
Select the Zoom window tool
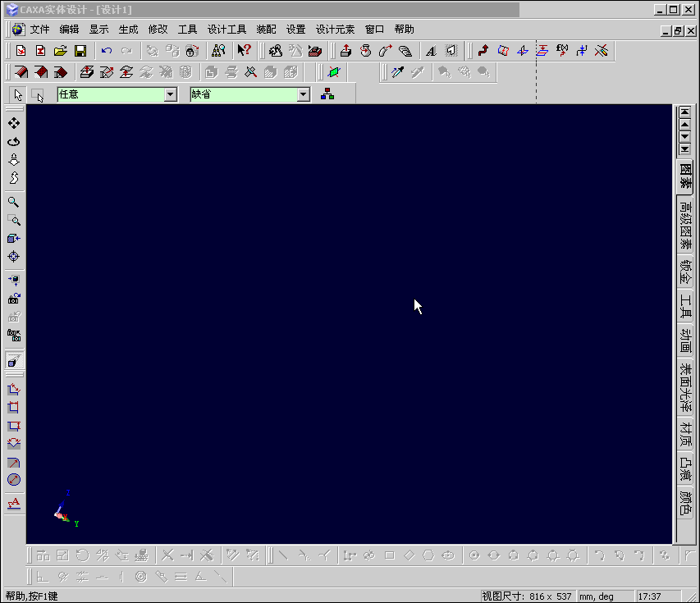(14, 220)
